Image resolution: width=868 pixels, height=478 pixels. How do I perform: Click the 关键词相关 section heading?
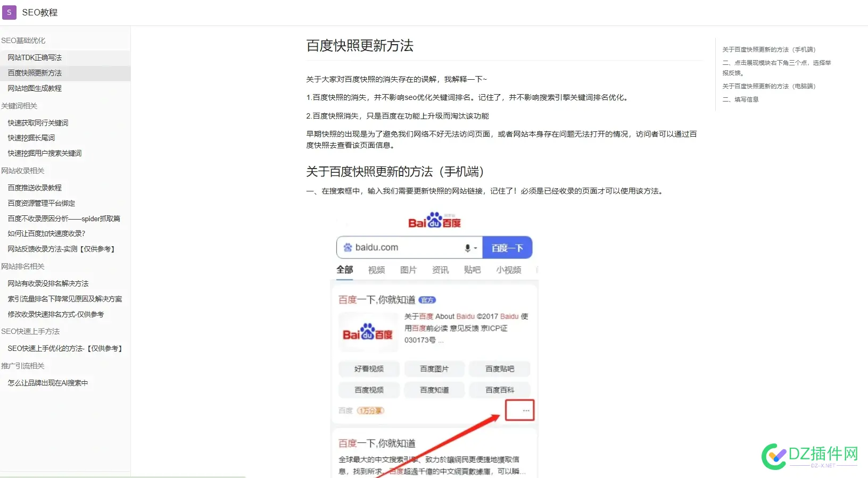tap(19, 106)
